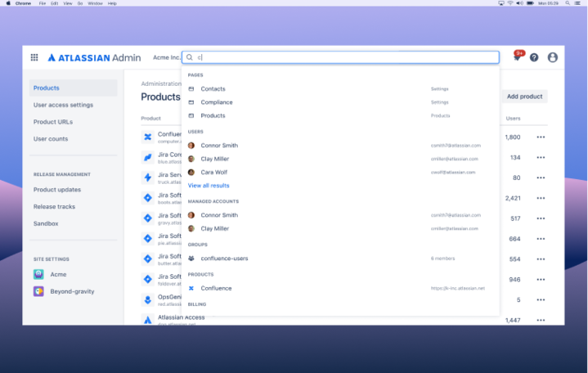This screenshot has width=588, height=373.
Task: Click the page icon beside Contacts
Action: click(191, 89)
